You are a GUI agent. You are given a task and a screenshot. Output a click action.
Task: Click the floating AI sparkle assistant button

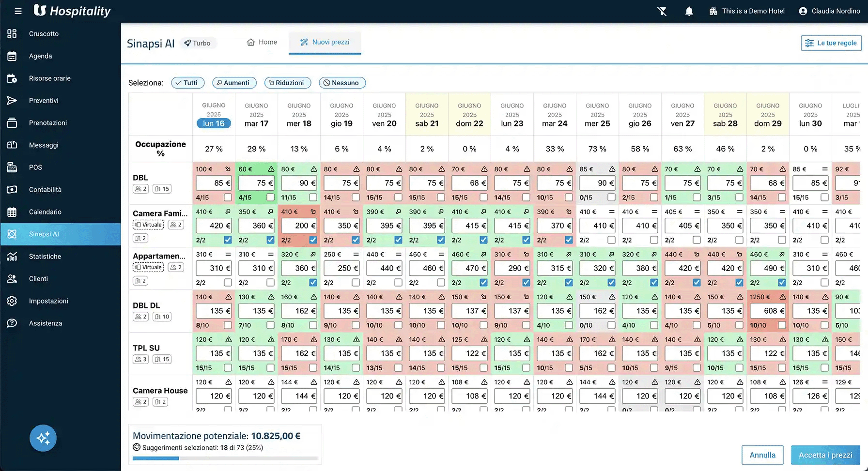click(43, 438)
